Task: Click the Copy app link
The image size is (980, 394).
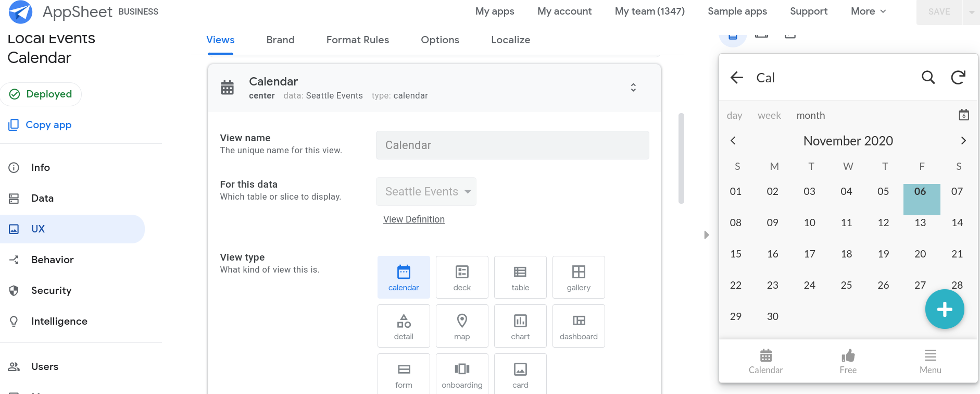Action: (x=40, y=125)
